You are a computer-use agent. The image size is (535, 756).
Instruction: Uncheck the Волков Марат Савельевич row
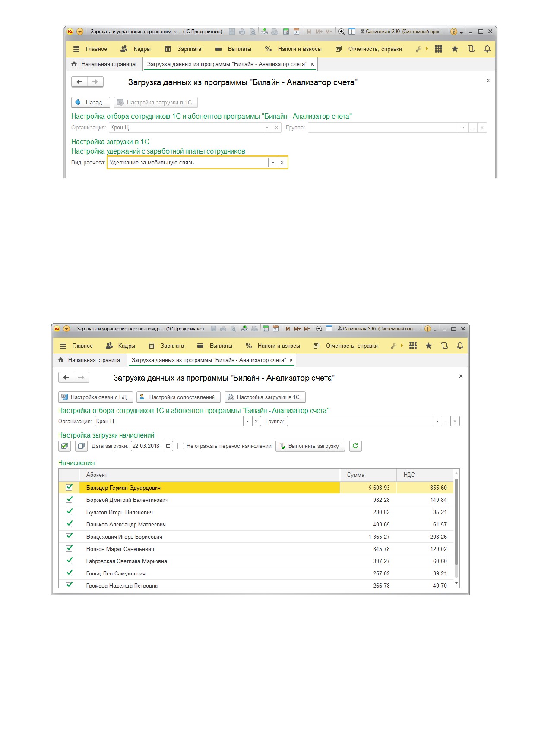[69, 548]
